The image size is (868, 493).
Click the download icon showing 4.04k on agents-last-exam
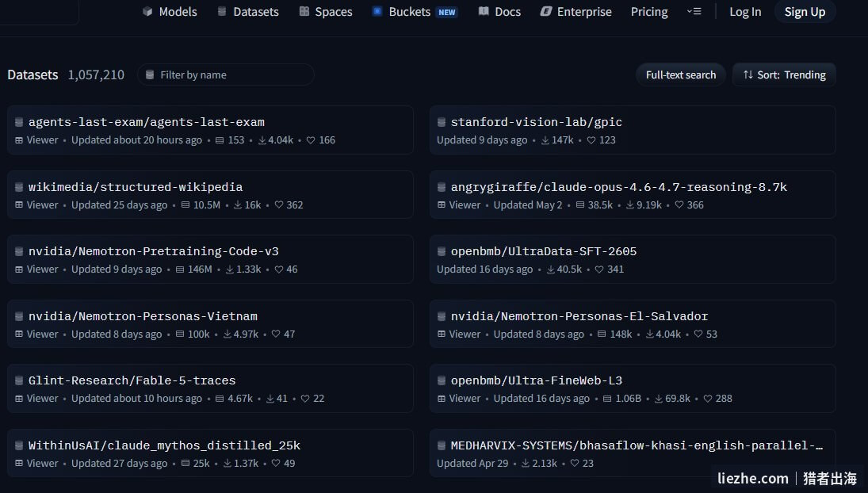click(x=262, y=140)
